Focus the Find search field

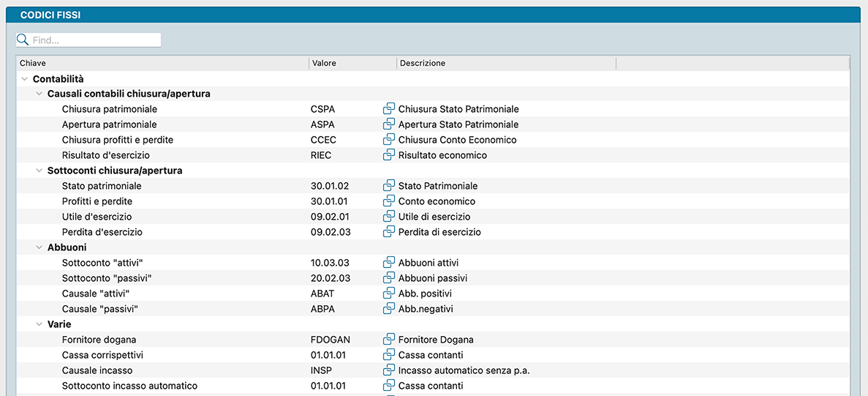click(95, 40)
